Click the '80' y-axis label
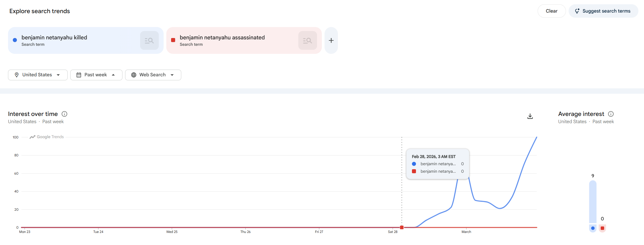The height and width of the screenshot is (245, 644). (x=16, y=155)
